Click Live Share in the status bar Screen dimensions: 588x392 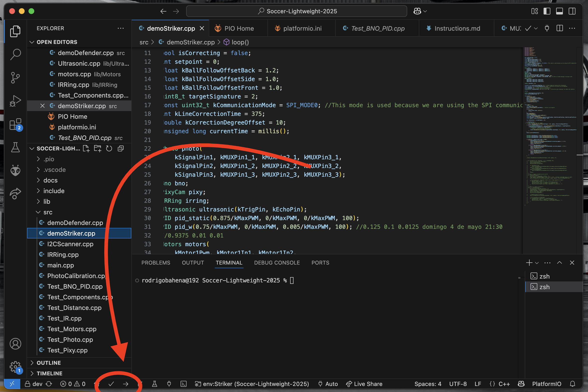coord(364,384)
